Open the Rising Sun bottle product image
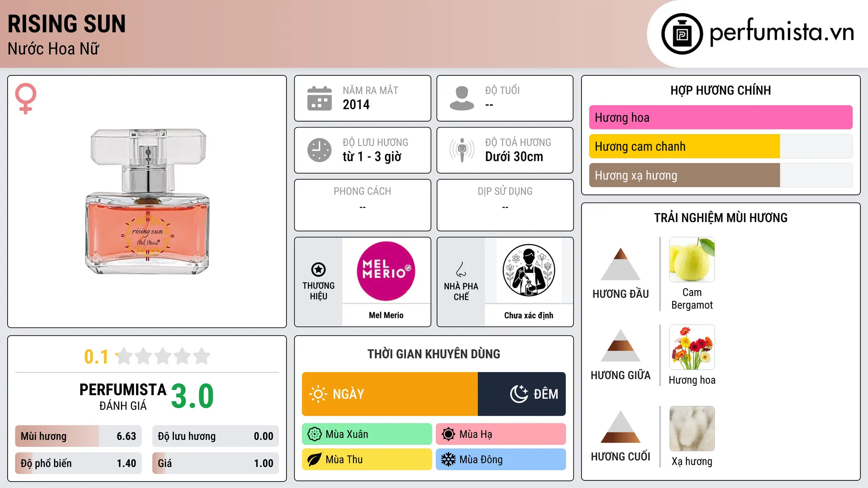The height and width of the screenshot is (488, 868). 147,201
